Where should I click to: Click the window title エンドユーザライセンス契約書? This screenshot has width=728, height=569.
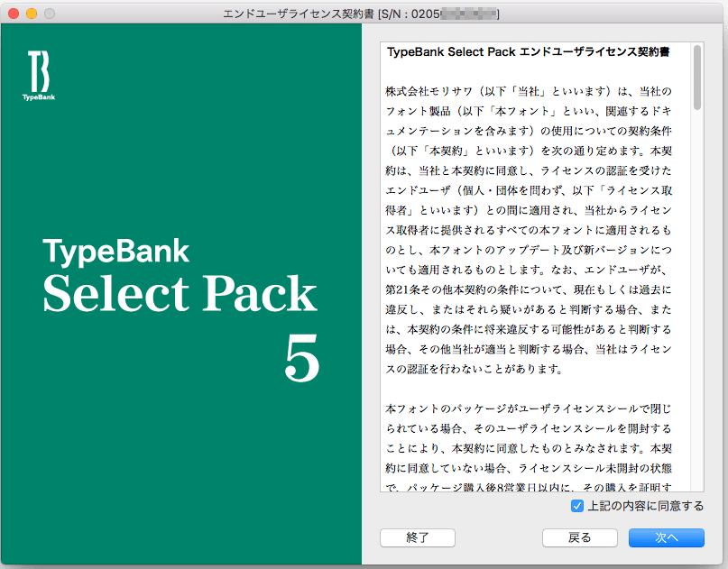click(299, 14)
